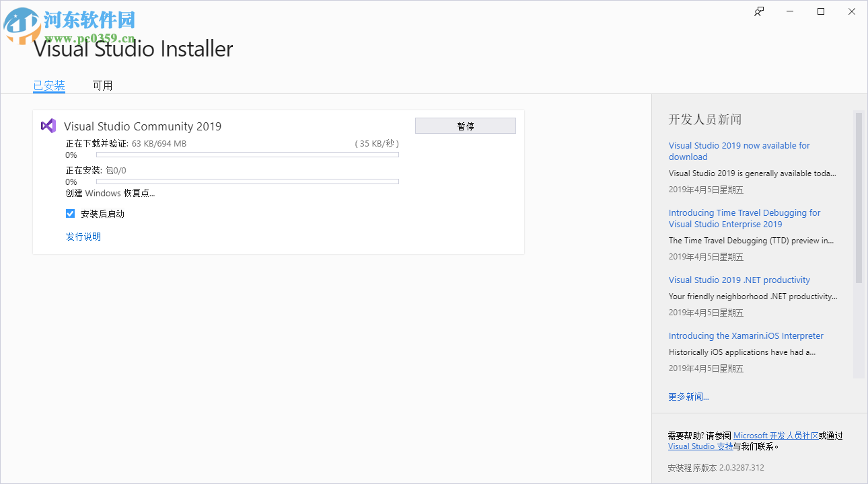This screenshot has width=868, height=484.
Task: Open the Xamarin.iOS Interpreter news item
Action: 746,335
